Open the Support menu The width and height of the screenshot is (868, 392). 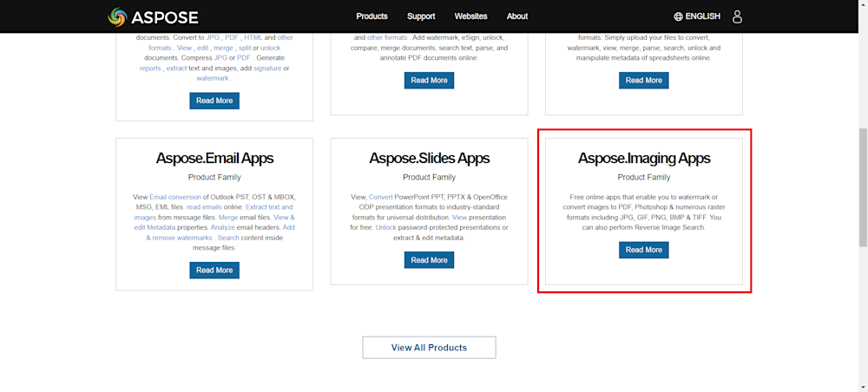point(421,16)
